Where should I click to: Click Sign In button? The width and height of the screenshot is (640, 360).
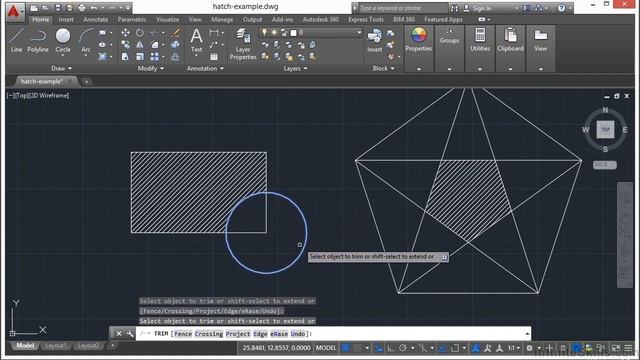[x=478, y=8]
